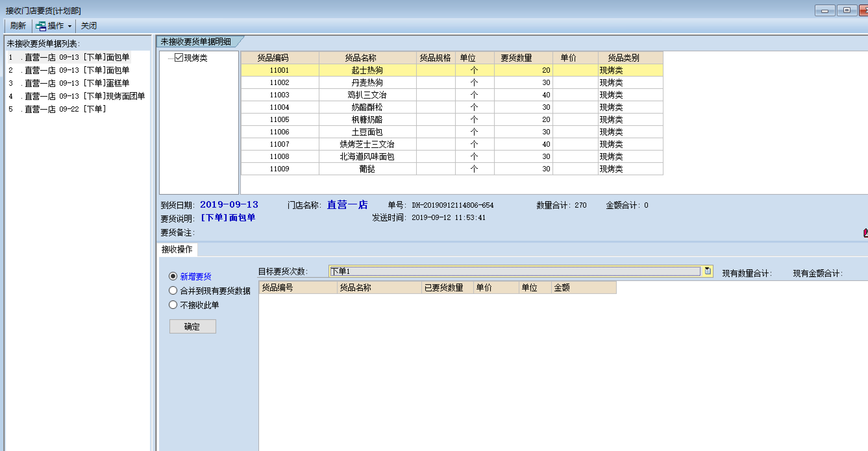Viewport: 868px width, 451px height.
Task: Select the row 11002 丹麦热狗
Action: pyautogui.click(x=452, y=82)
